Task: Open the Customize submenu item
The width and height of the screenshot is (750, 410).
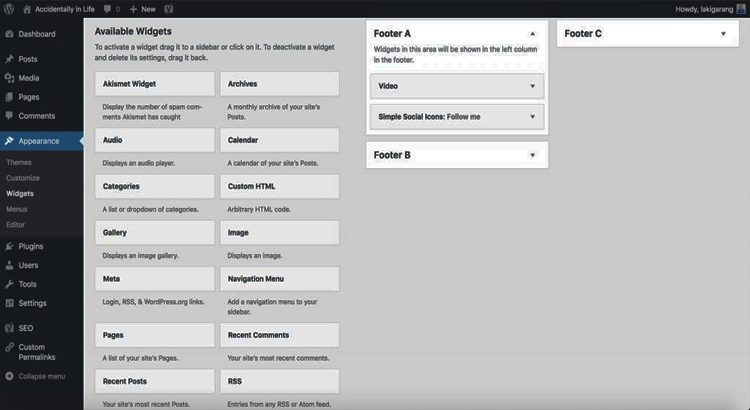Action: click(23, 177)
